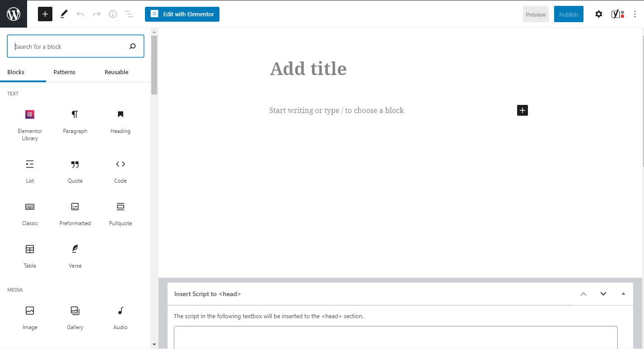The image size is (644, 349).
Task: Switch to the Reusable tab
Action: coord(117,72)
